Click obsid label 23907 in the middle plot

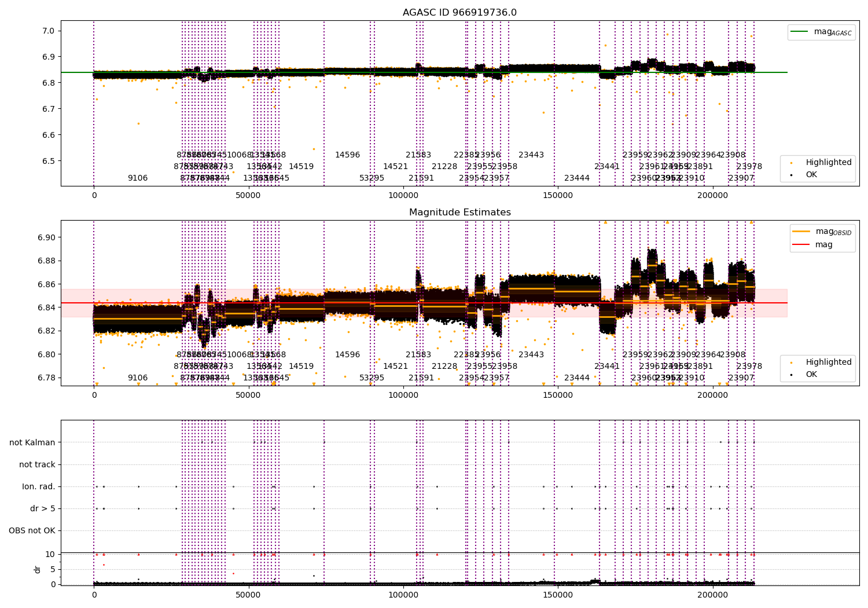[741, 378]
